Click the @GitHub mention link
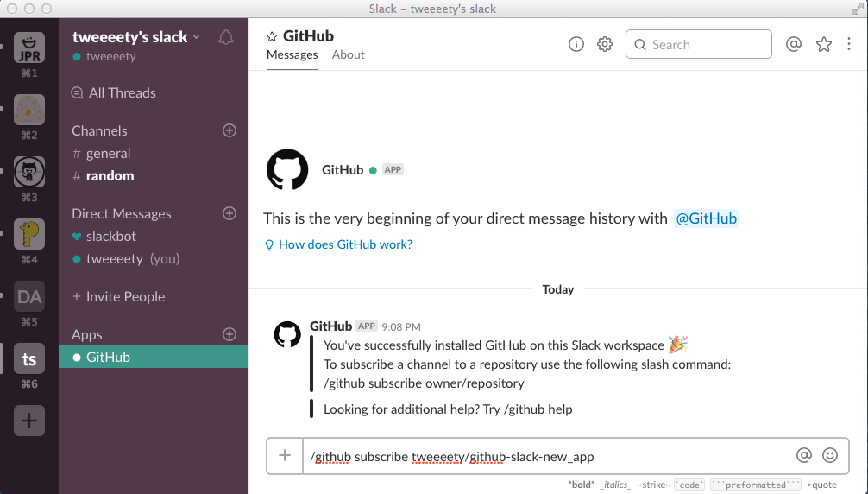The image size is (868, 494). pos(706,218)
